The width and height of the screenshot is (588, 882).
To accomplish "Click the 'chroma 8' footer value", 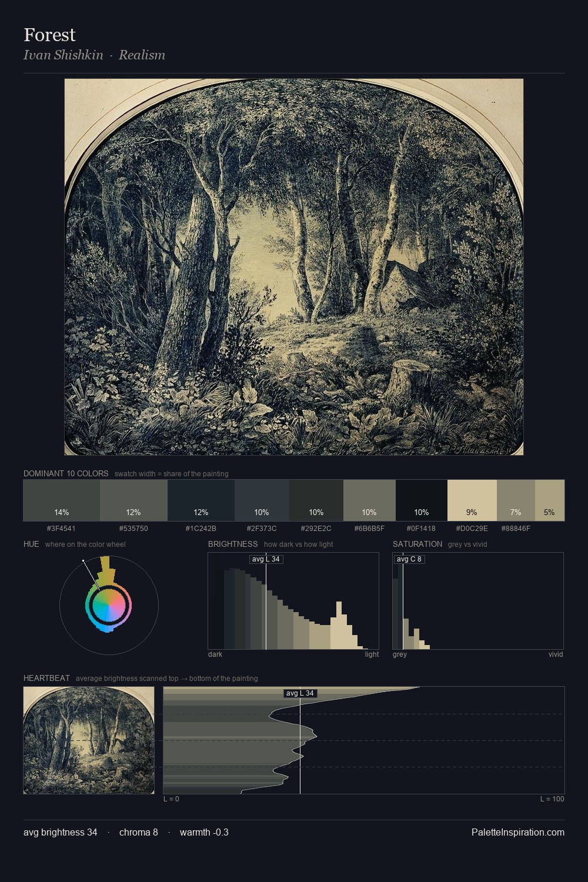I will (139, 832).
